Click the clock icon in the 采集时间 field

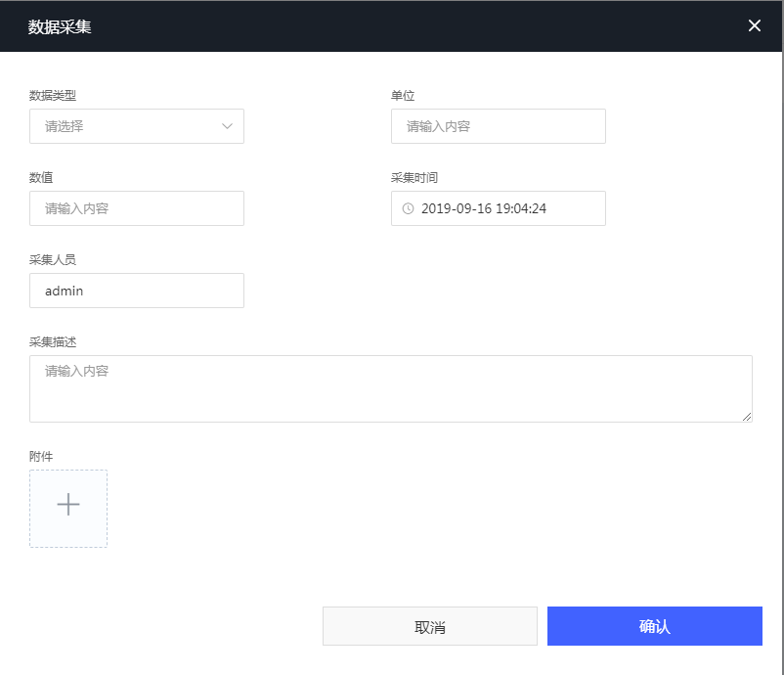click(408, 208)
